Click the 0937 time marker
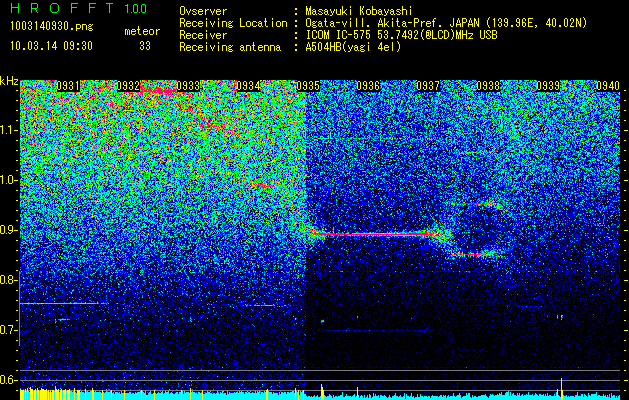The height and width of the screenshot is (400, 629). tap(428, 86)
